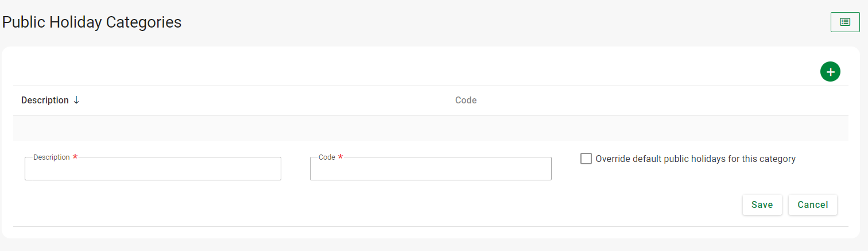
Task: Click the small Description floating field label
Action: (x=52, y=157)
